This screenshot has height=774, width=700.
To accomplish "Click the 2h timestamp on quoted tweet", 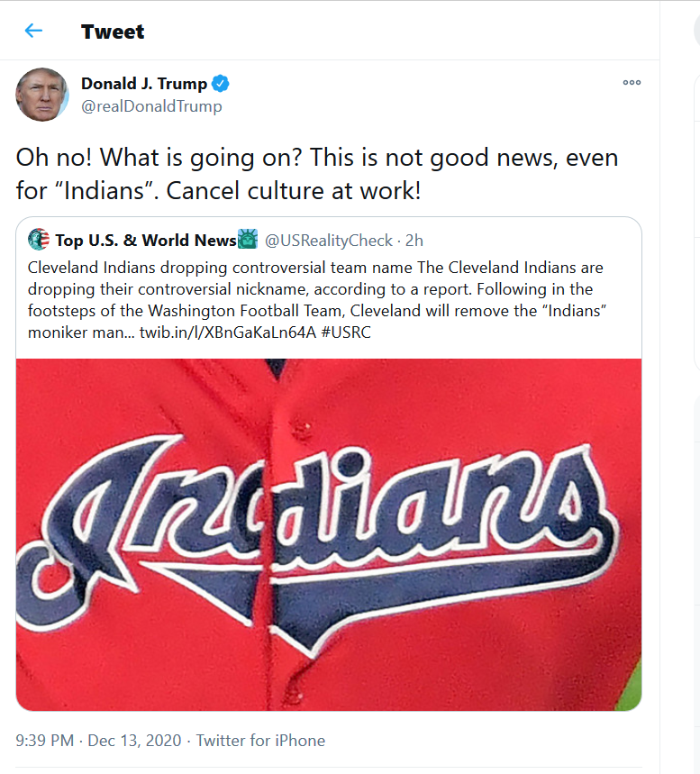I will pyautogui.click(x=414, y=241).
